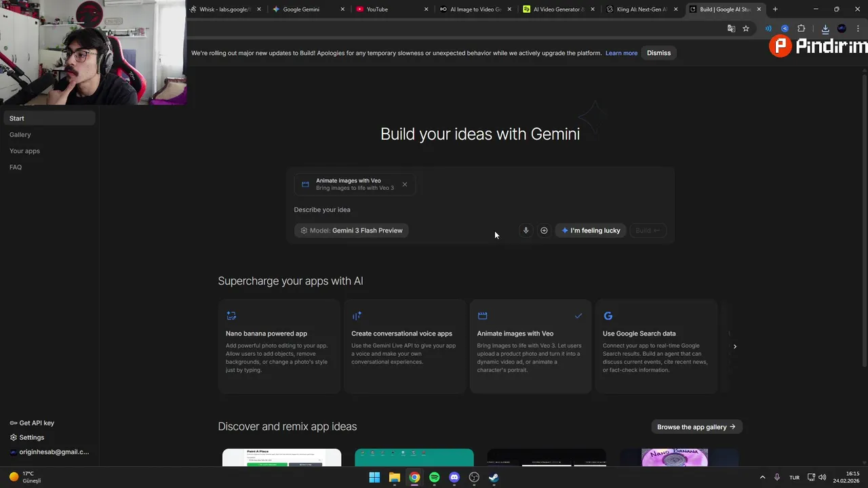Open Spotify from the taskbar
The height and width of the screenshot is (488, 868).
pos(434,477)
